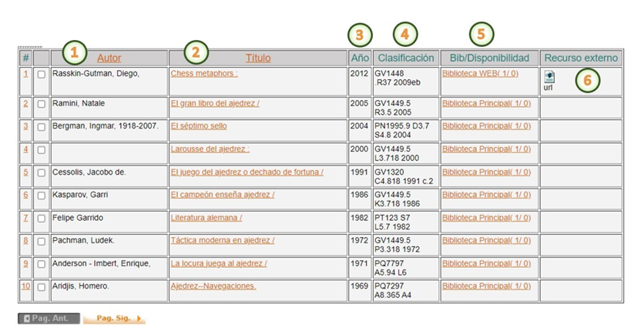Click the Año column header
The image size is (644, 334).
[x=360, y=58]
